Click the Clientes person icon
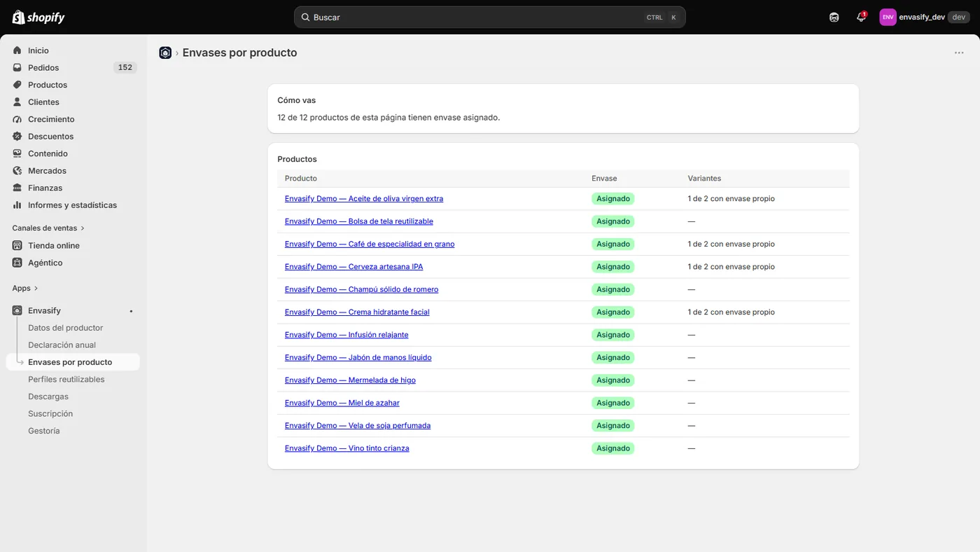This screenshot has height=552, width=980. (17, 102)
